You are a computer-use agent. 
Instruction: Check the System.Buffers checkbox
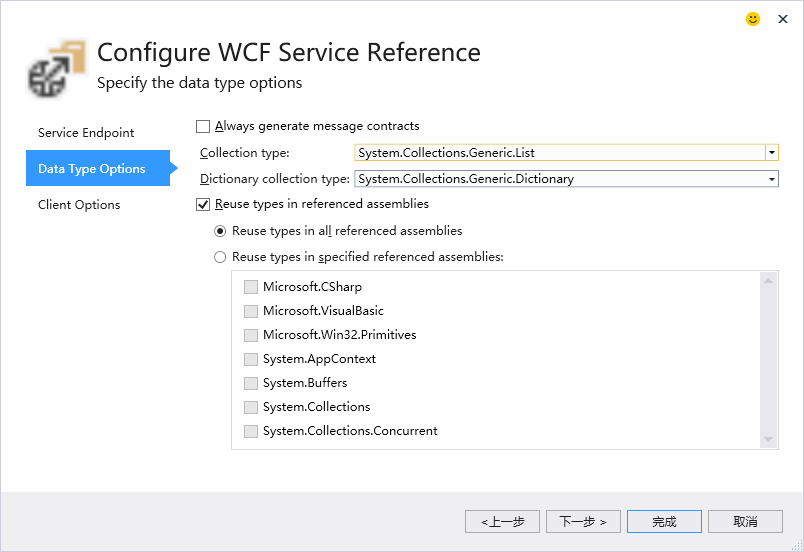pyautogui.click(x=251, y=383)
